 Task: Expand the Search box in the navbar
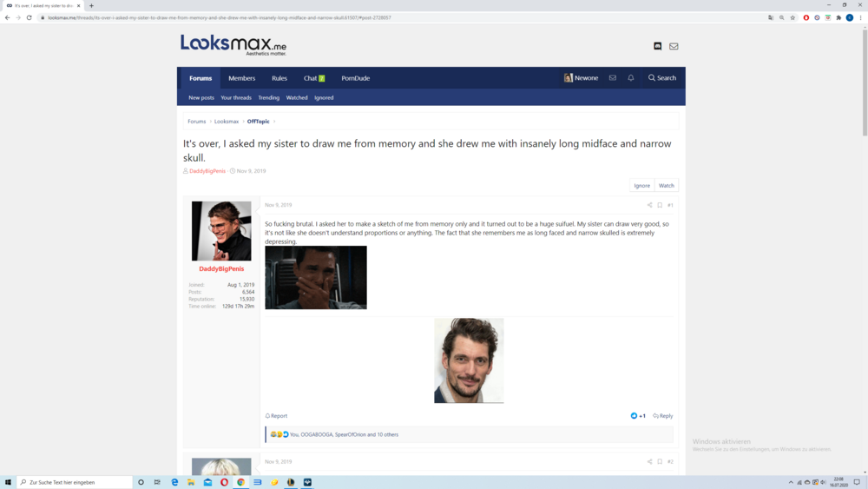click(661, 78)
